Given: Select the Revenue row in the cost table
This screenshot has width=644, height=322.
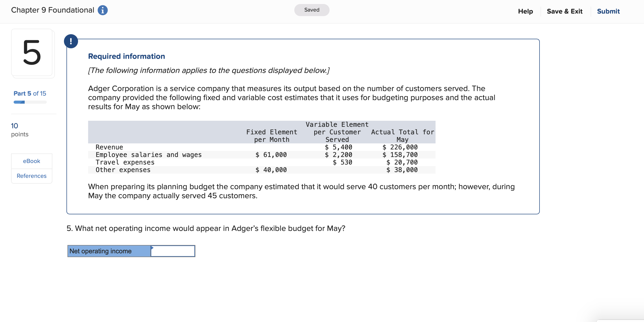Looking at the screenshot, I should 109,147.
